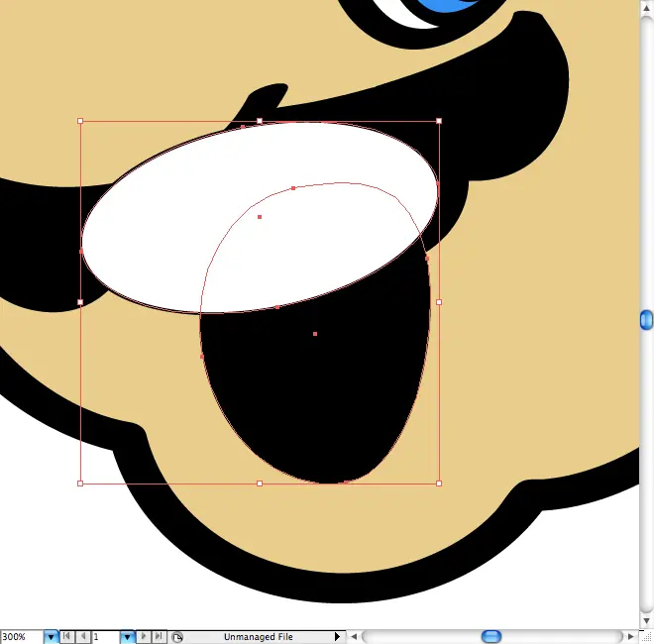
Task: Click the white ellipse's center point marker
Action: [260, 217]
